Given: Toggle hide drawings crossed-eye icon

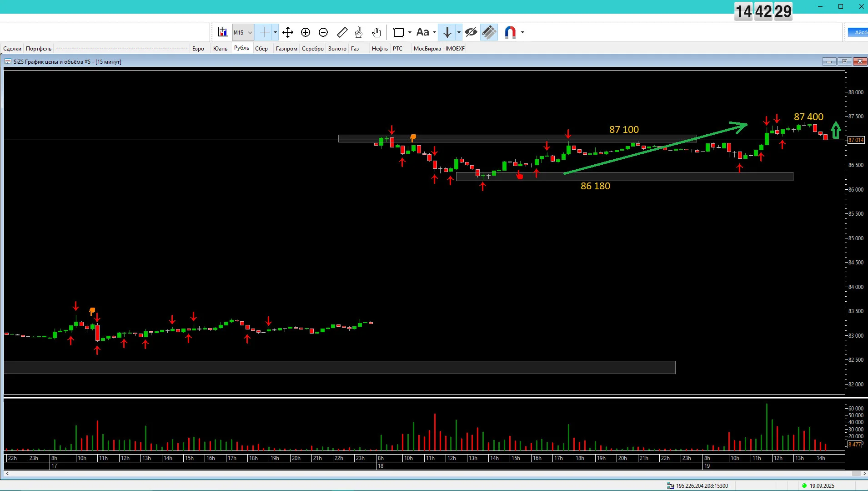Looking at the screenshot, I should (x=471, y=32).
